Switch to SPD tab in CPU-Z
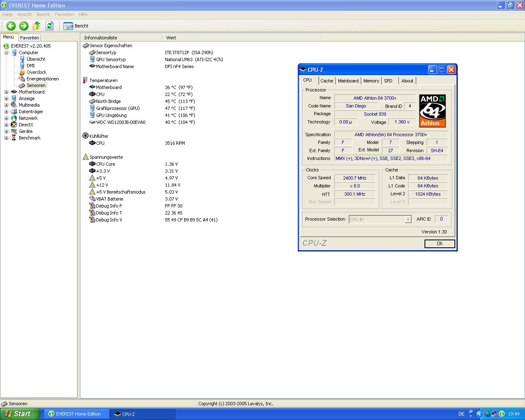The width and height of the screenshot is (525, 420). [x=388, y=81]
